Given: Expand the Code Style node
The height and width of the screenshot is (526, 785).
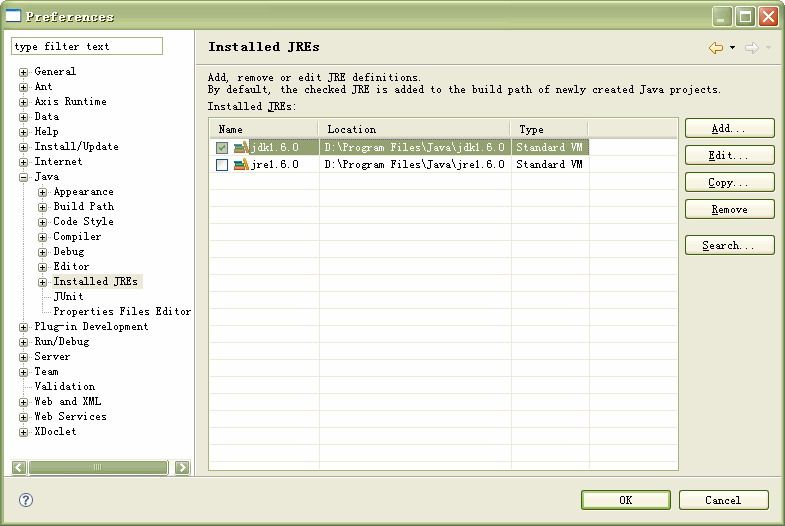Looking at the screenshot, I should (x=43, y=222).
